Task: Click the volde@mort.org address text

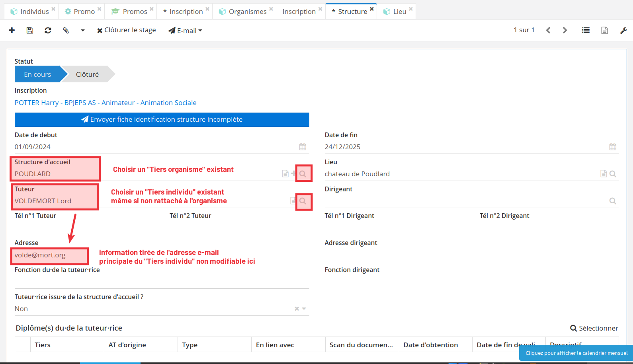Action: 40,255
